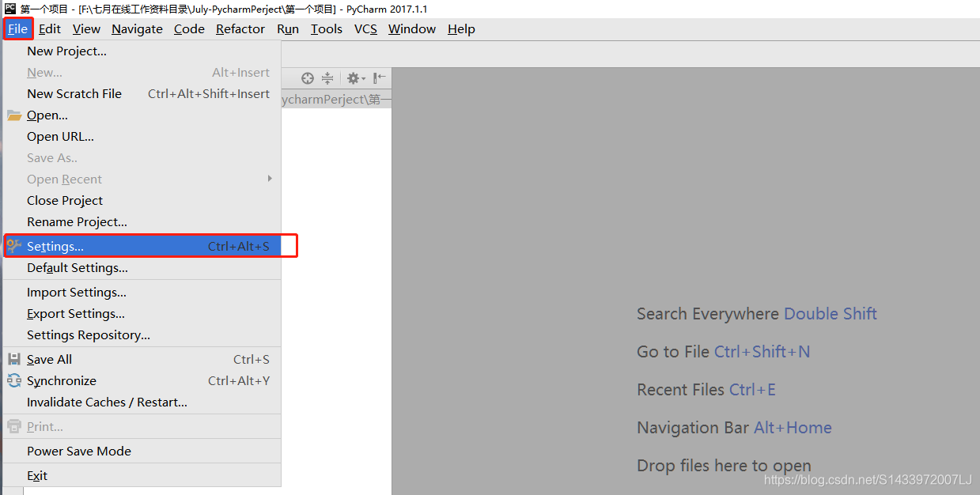
Task: Choose New Project... from File menu
Action: click(142, 51)
